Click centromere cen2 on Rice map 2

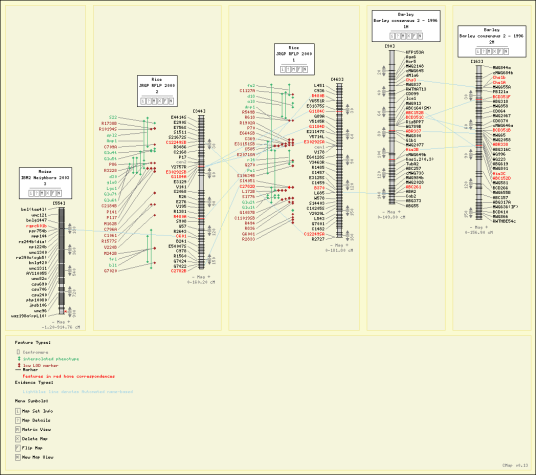point(181,162)
